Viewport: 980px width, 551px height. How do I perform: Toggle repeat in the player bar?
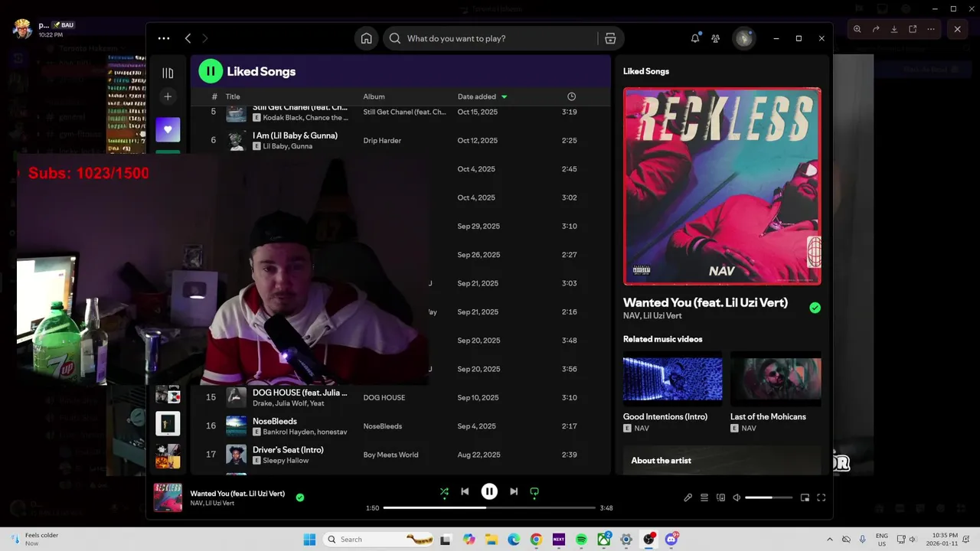pyautogui.click(x=534, y=491)
